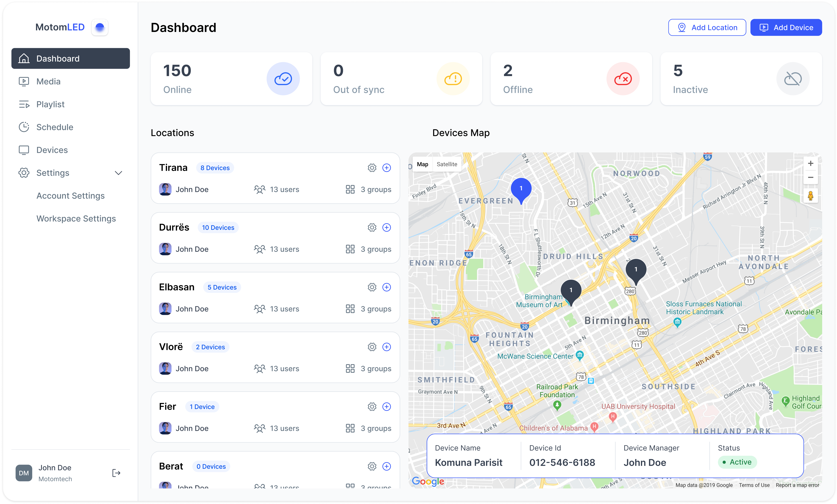Click the Online cloud checkmark icon
This screenshot has height=504, width=837.
tap(283, 79)
